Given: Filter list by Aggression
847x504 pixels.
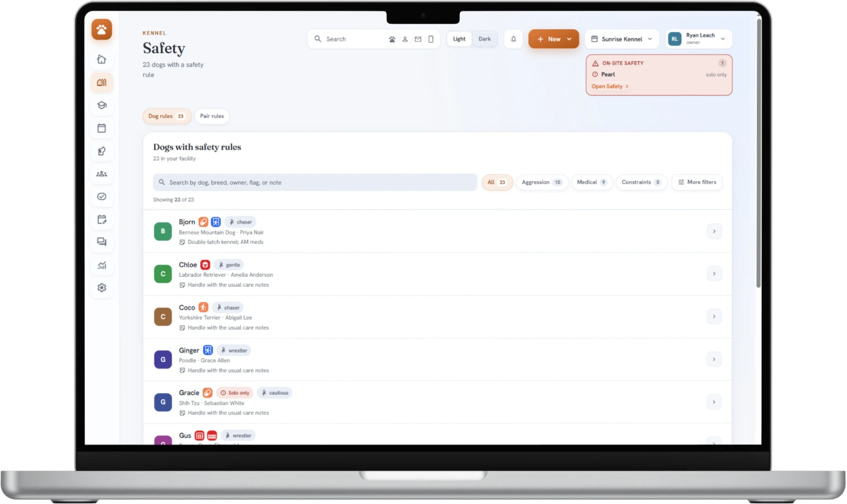Looking at the screenshot, I should tap(542, 182).
